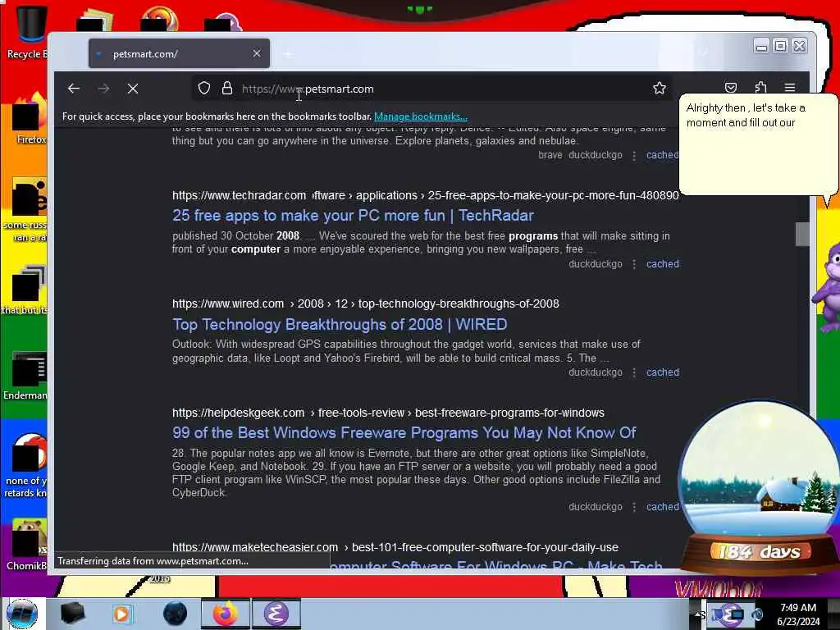Click the taskbar clock showing 7:49 AM
This screenshot has width=840, height=630.
click(x=798, y=614)
